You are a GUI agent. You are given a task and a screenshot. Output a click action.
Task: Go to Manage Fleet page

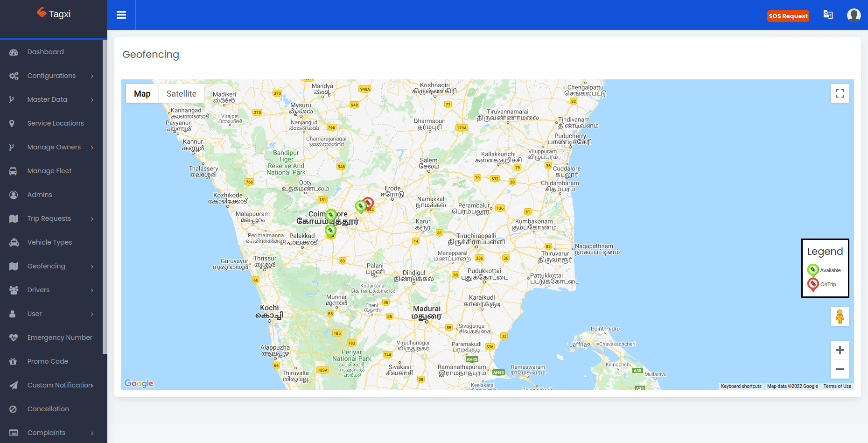(x=49, y=171)
